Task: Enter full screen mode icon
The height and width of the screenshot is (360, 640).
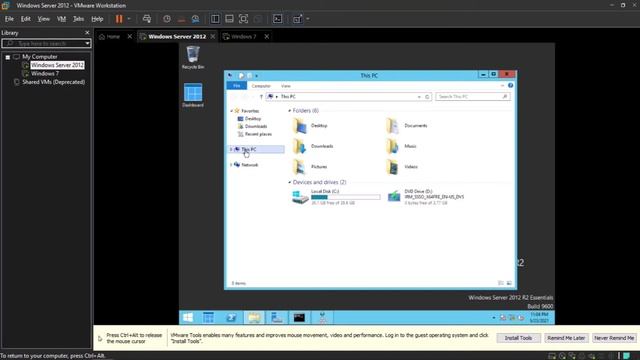Action: click(x=244, y=19)
